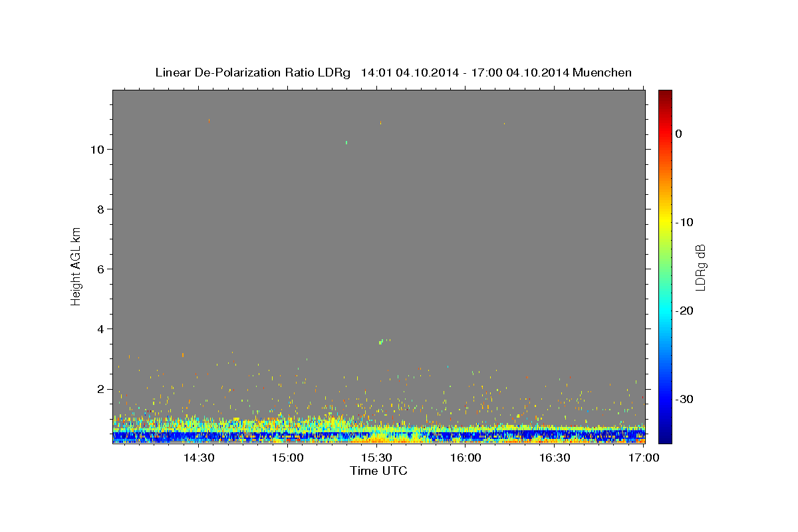Image resolution: width=798 pixels, height=532 pixels.
Task: Click the colorbar value label 0
Action: [678, 134]
